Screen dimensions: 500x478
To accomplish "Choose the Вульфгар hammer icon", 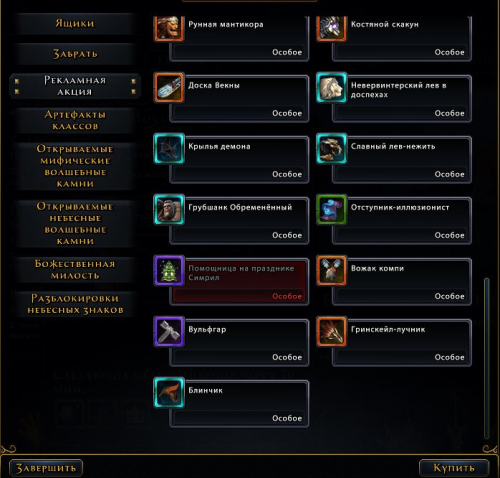I will (x=169, y=332).
